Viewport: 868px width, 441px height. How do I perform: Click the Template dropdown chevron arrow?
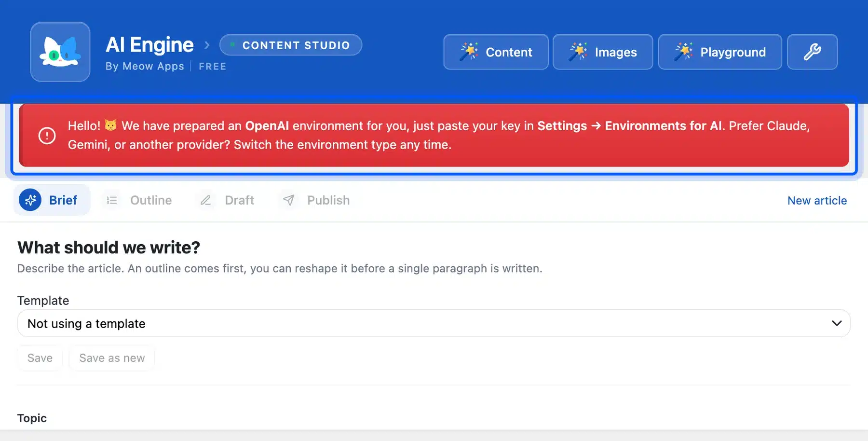tap(837, 323)
